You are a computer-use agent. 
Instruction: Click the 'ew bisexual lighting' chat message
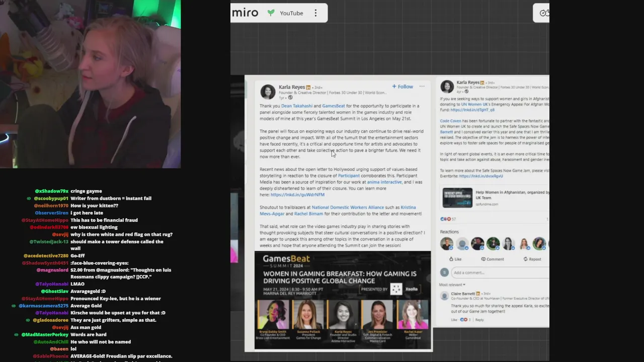[93, 227]
